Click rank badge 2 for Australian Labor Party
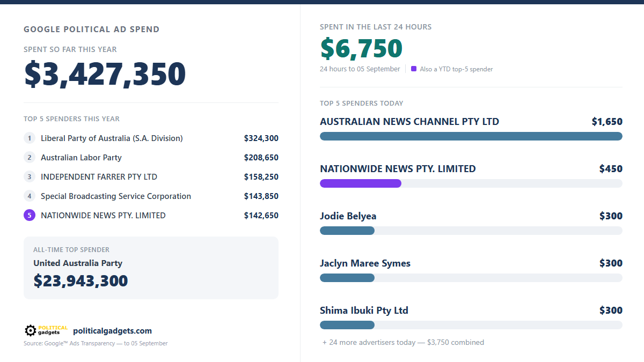 [30, 158]
